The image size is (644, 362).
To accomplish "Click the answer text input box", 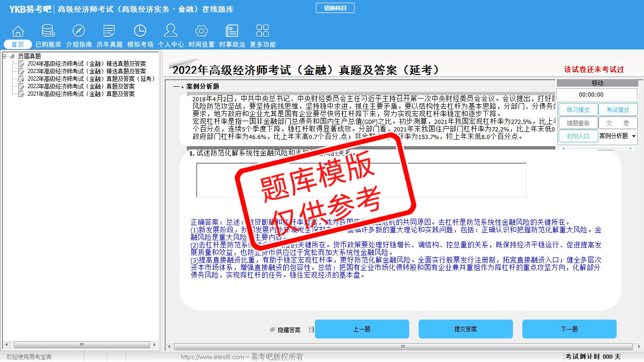I will (361, 180).
